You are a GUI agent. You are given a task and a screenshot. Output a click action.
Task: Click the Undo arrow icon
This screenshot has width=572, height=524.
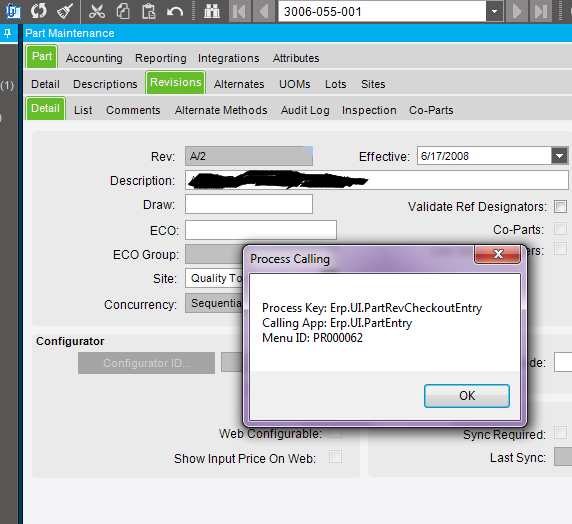click(175, 11)
